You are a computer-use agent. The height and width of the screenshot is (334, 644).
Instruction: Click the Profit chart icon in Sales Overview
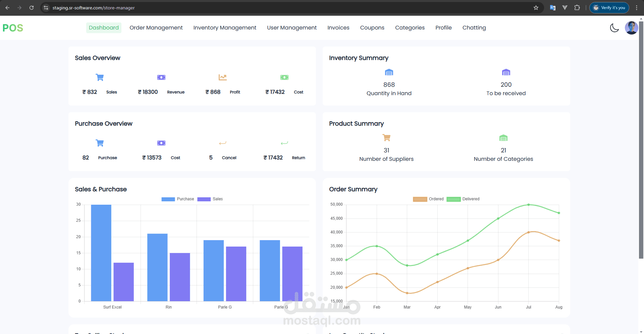pos(223,77)
